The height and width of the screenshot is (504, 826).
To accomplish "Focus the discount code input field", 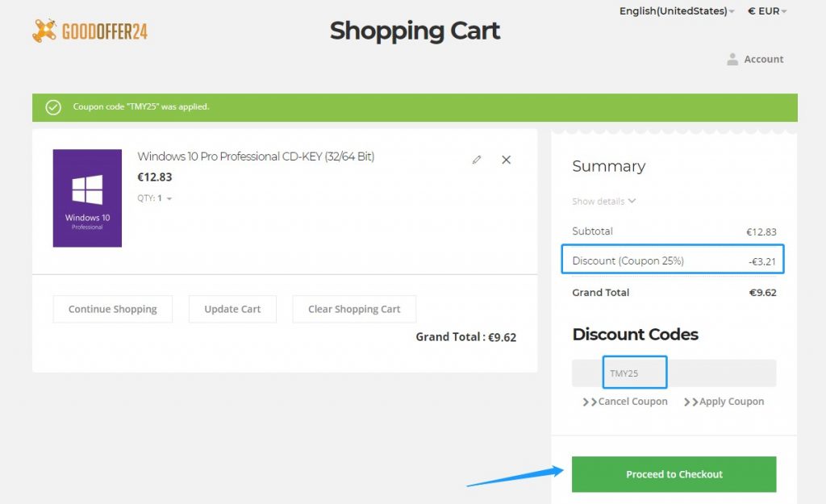I will 674,373.
